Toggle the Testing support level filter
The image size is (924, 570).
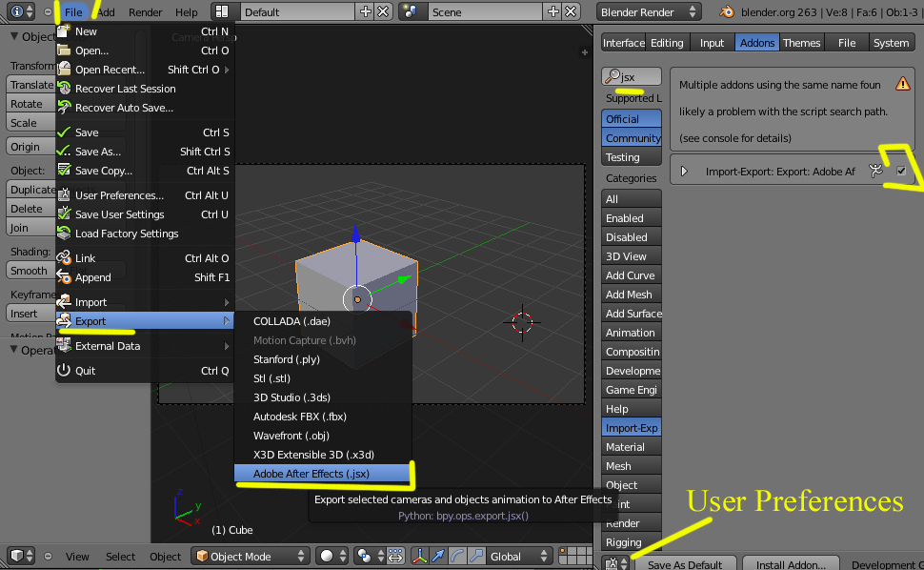(x=632, y=156)
